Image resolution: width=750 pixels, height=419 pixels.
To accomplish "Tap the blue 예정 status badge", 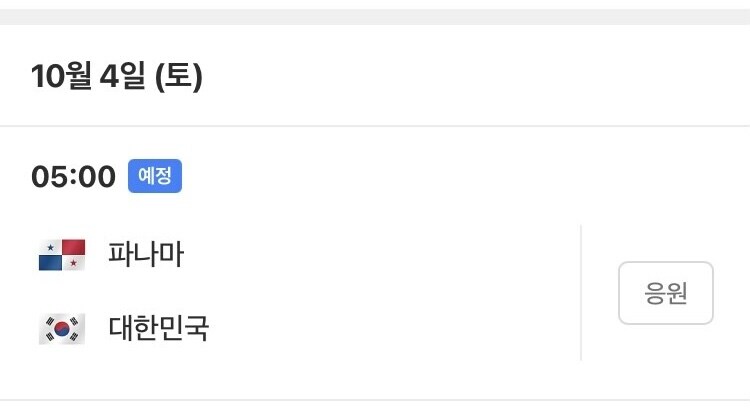I will click(154, 177).
